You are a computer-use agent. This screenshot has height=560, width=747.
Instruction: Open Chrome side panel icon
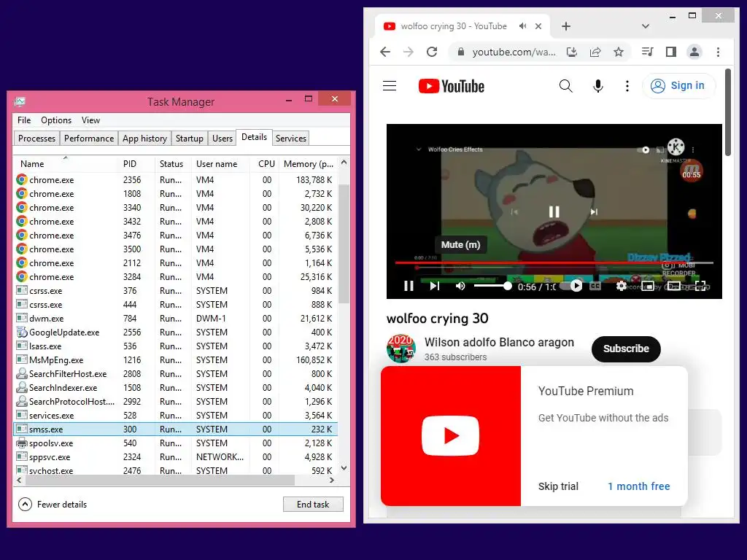tap(671, 52)
